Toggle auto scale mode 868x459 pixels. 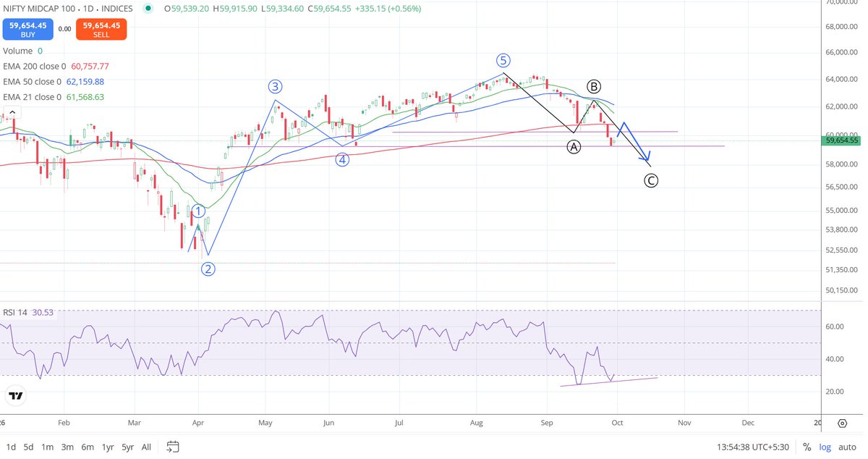(846, 447)
